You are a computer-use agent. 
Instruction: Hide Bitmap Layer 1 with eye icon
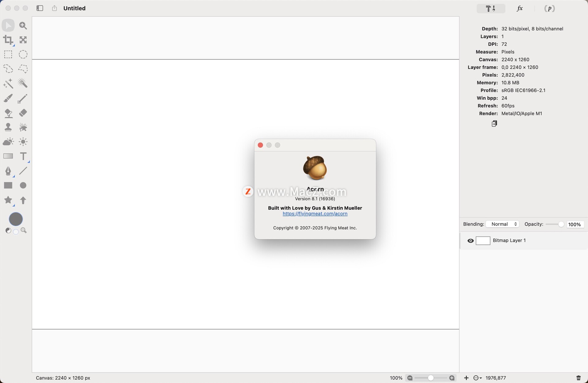point(471,241)
